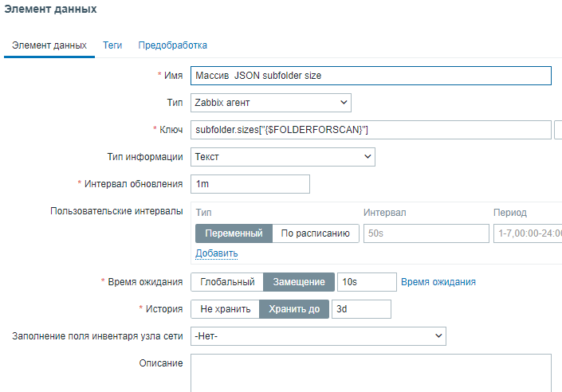Expand the inventory field dropdown showing -Нет-
The height and width of the screenshot is (392, 562).
pos(318,336)
